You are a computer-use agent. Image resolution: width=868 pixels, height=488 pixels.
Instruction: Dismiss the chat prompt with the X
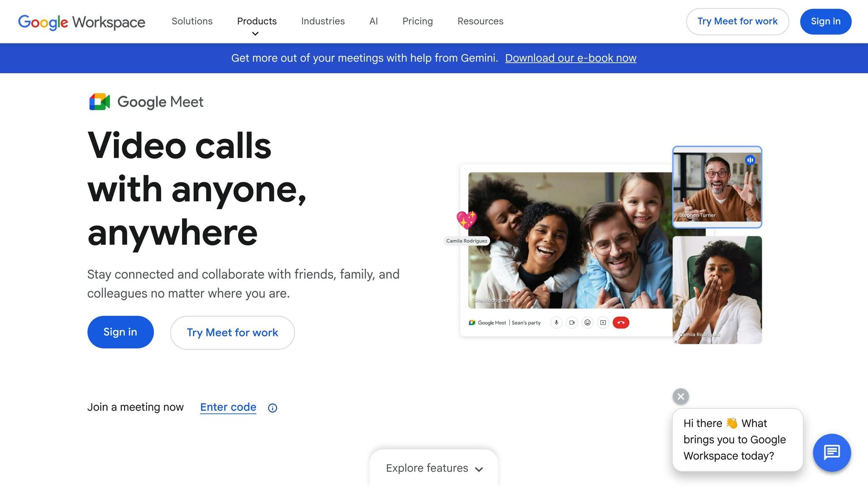[680, 396]
